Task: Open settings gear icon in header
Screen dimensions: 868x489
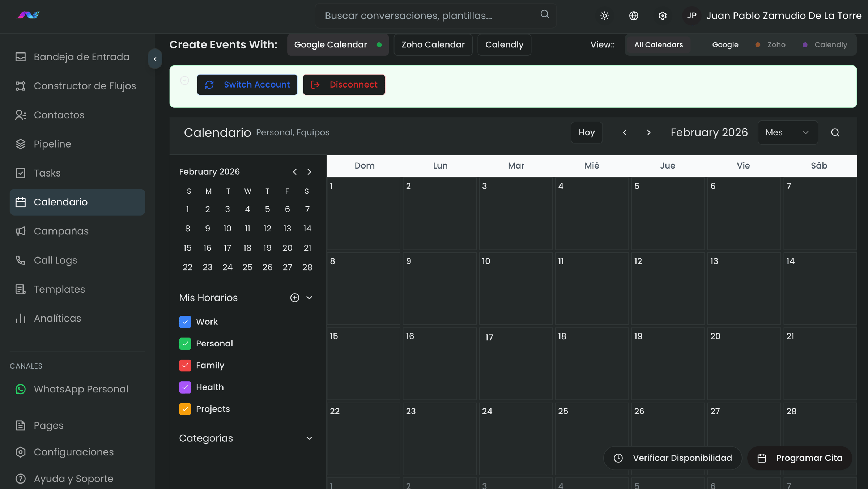Action: click(663, 16)
